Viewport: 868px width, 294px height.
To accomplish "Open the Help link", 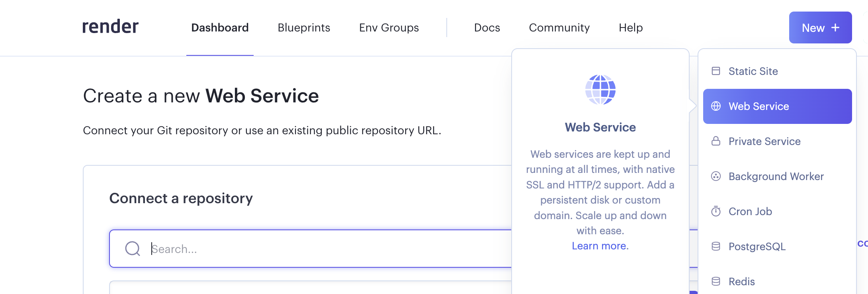I will pyautogui.click(x=631, y=27).
